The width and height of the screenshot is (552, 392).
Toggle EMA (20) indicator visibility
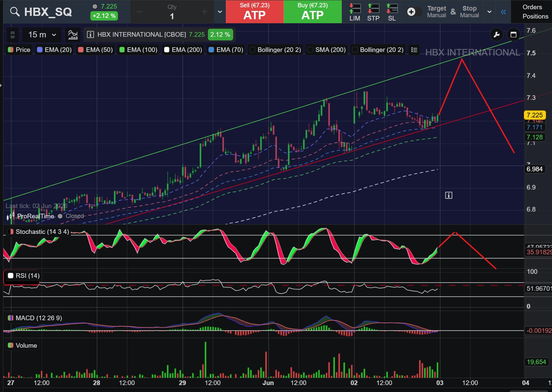(54, 50)
